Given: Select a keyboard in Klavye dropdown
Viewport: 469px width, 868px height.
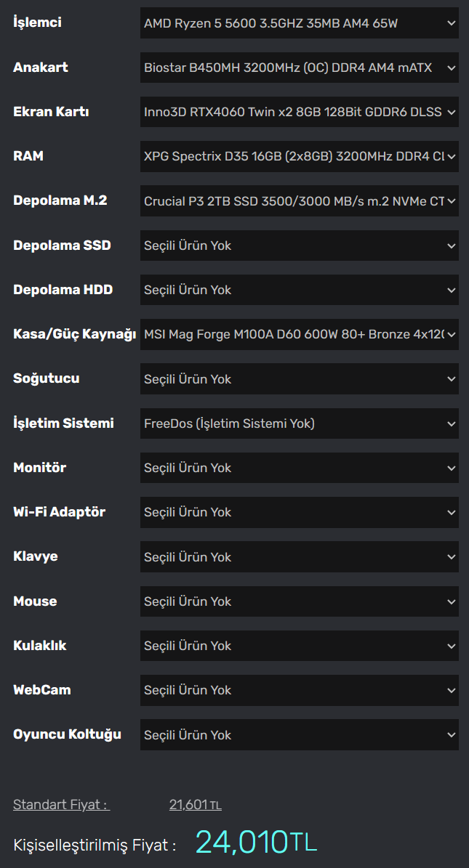Looking at the screenshot, I should pyautogui.click(x=300, y=557).
